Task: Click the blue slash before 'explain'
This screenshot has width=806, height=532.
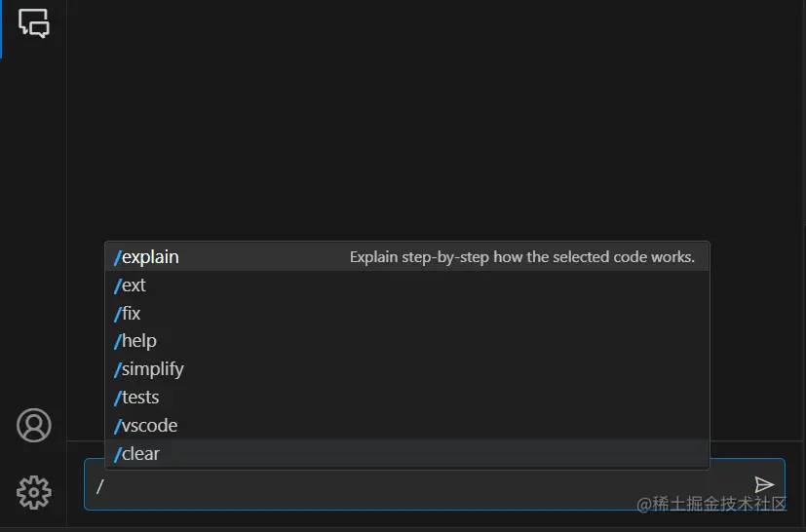Action: pos(117,257)
